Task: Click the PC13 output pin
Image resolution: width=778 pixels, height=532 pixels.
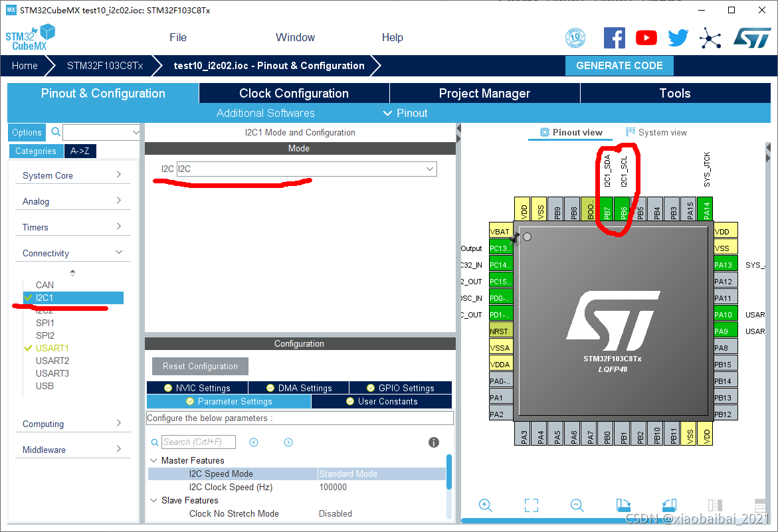Action: click(x=501, y=248)
